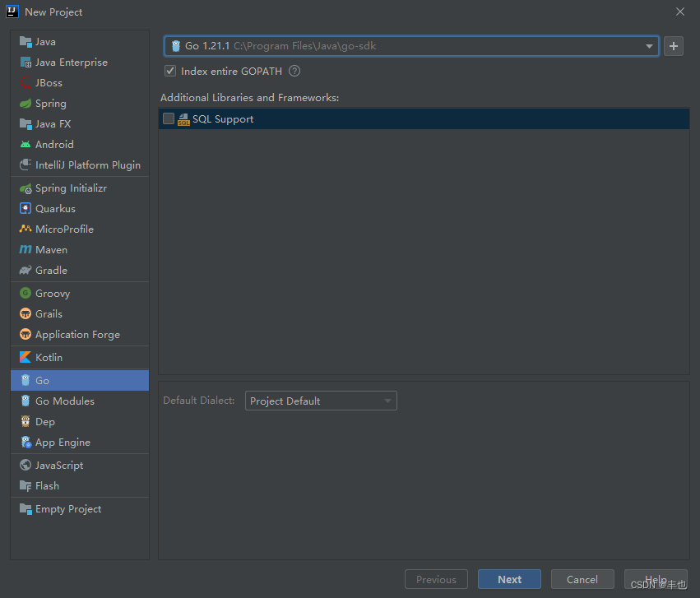Select the SQL Support row label
Viewport: 700px width, 598px height.
pyautogui.click(x=223, y=119)
